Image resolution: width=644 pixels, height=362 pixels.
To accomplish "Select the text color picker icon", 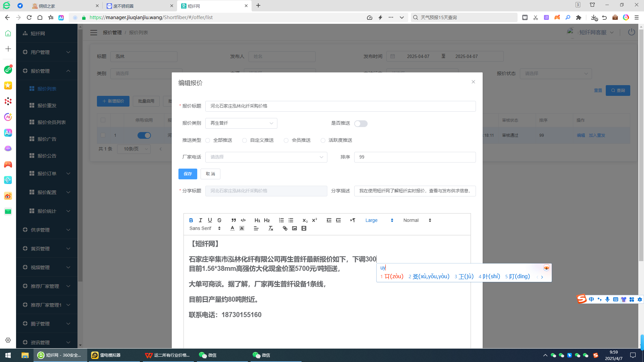I will tap(232, 228).
